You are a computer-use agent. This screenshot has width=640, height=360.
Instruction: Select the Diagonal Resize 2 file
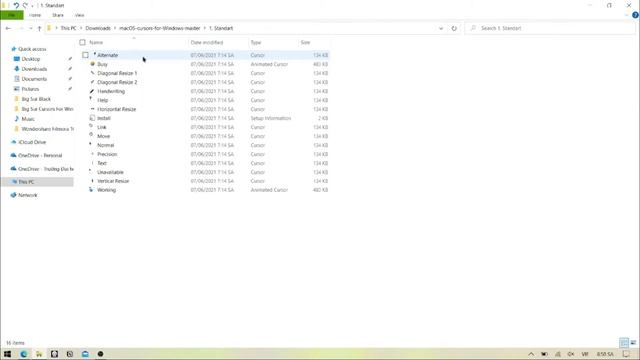pyautogui.click(x=117, y=82)
